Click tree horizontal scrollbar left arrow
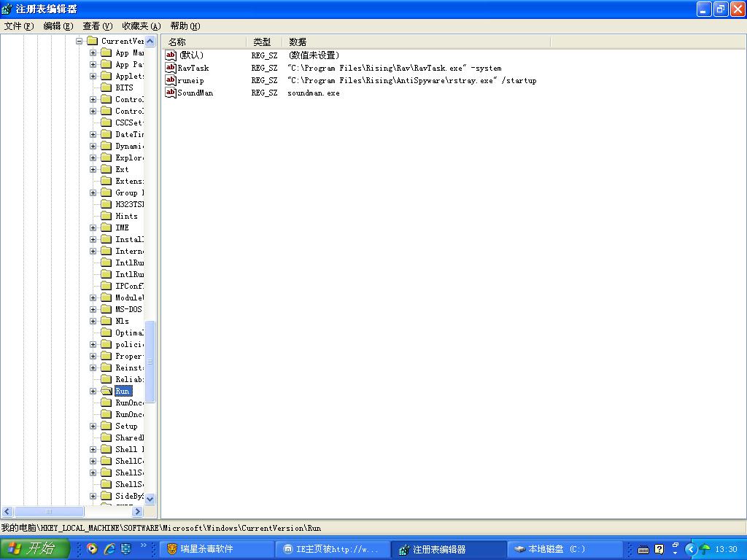Viewport: 747px width, 560px height. [x=7, y=511]
